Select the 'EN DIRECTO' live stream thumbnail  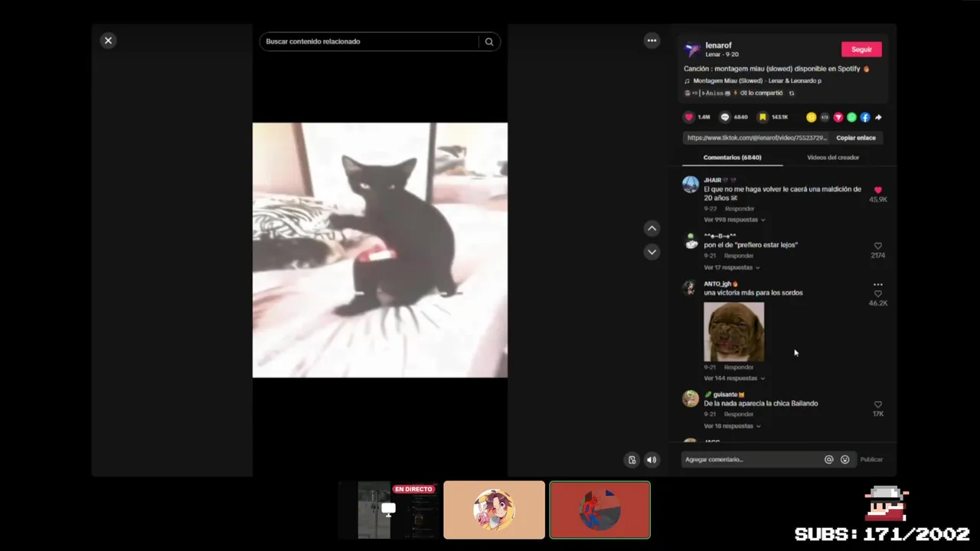[x=388, y=510]
